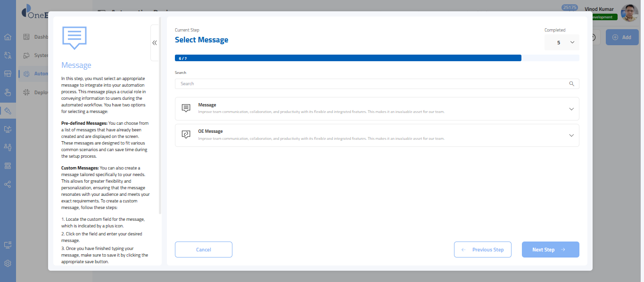The image size is (644, 282).
Task: Click the Message speech-bubble row icon
Action: [x=186, y=108]
